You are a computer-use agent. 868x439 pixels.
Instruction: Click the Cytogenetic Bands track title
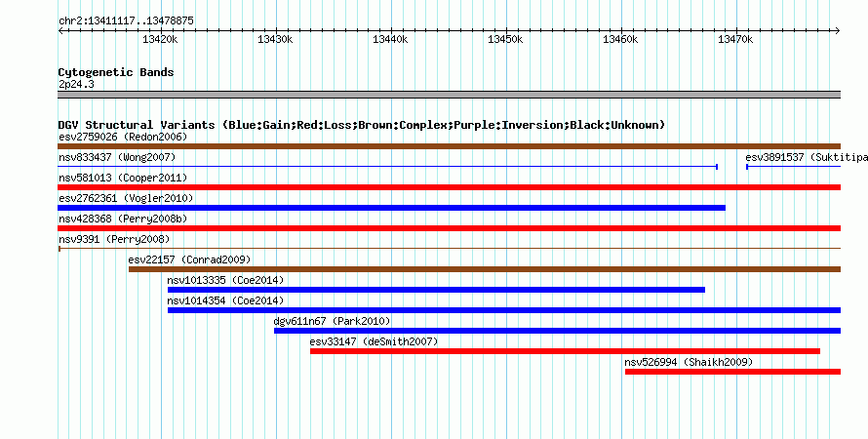116,72
